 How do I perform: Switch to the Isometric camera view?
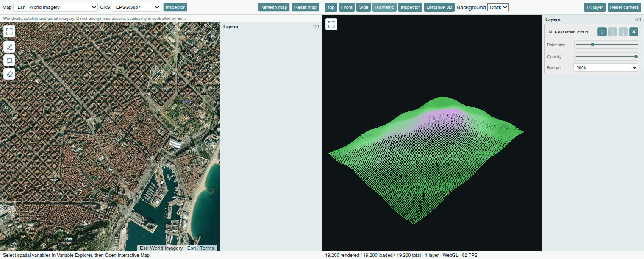pos(385,7)
